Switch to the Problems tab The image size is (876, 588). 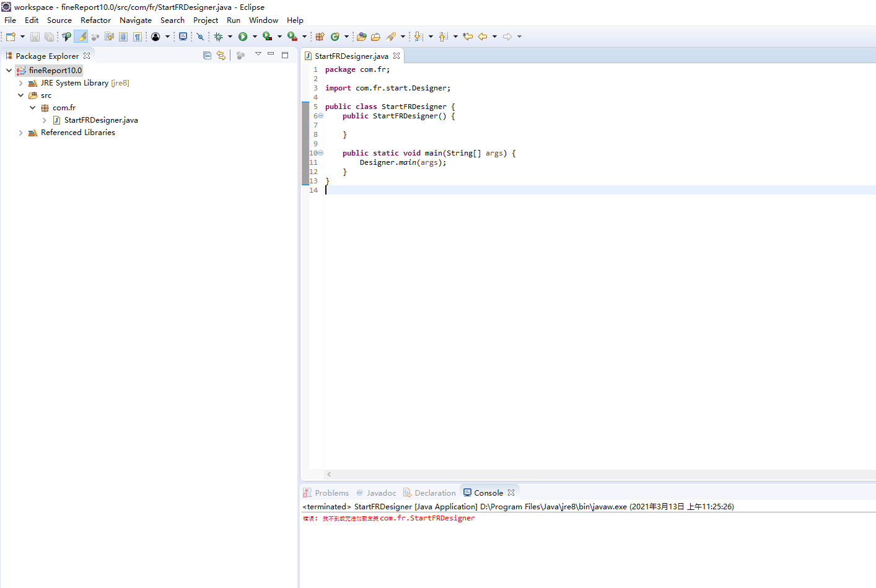pos(326,493)
